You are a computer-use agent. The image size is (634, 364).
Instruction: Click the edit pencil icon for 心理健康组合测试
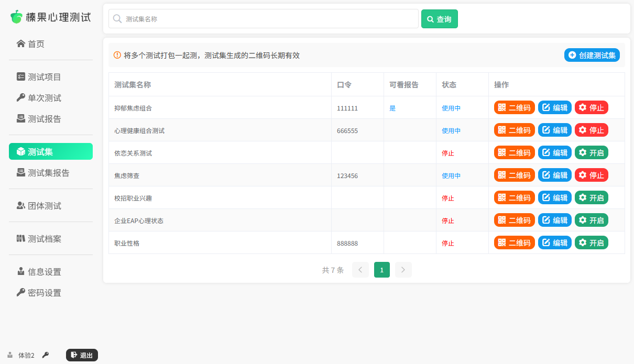coord(546,130)
